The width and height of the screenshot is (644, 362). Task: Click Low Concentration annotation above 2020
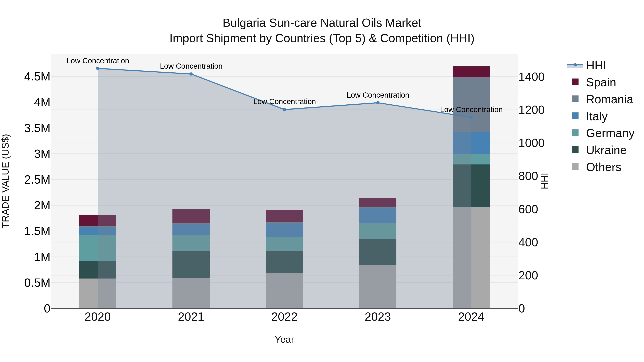click(98, 61)
